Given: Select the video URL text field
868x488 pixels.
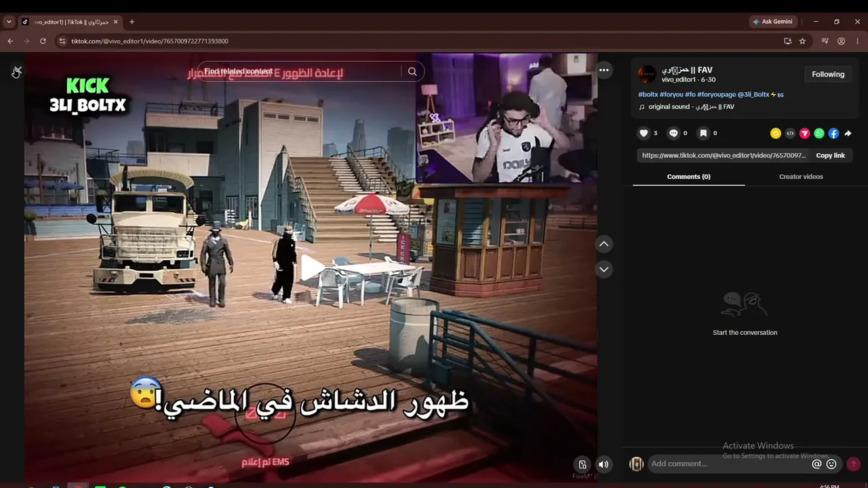Looking at the screenshot, I should coord(724,156).
